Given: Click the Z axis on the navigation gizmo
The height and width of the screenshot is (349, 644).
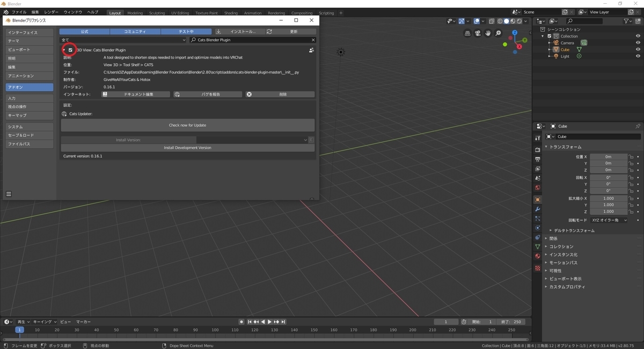Looking at the screenshot, I should pos(514,33).
